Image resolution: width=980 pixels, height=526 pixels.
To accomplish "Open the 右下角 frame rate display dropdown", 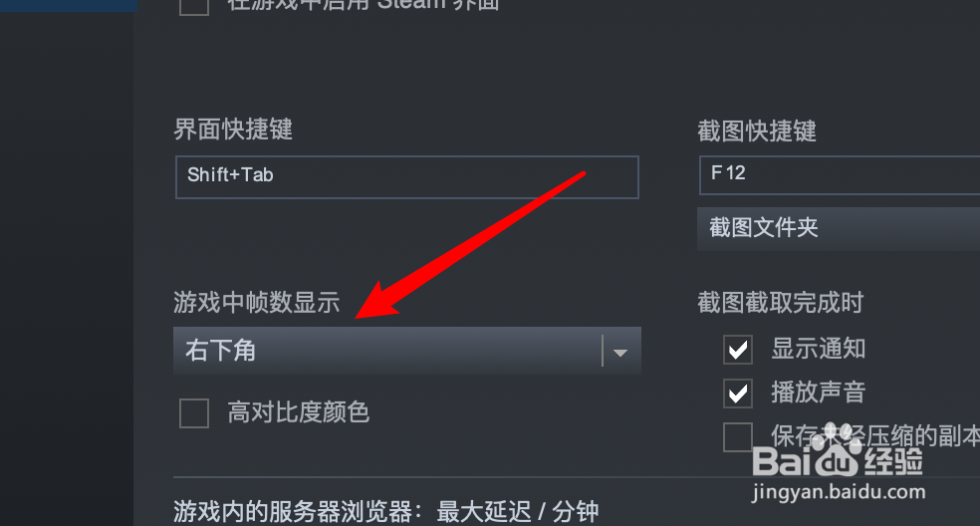I will [407, 351].
